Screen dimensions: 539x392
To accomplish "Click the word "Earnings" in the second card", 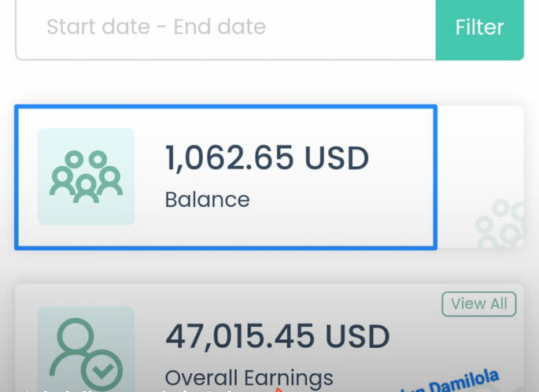I will [x=290, y=378].
